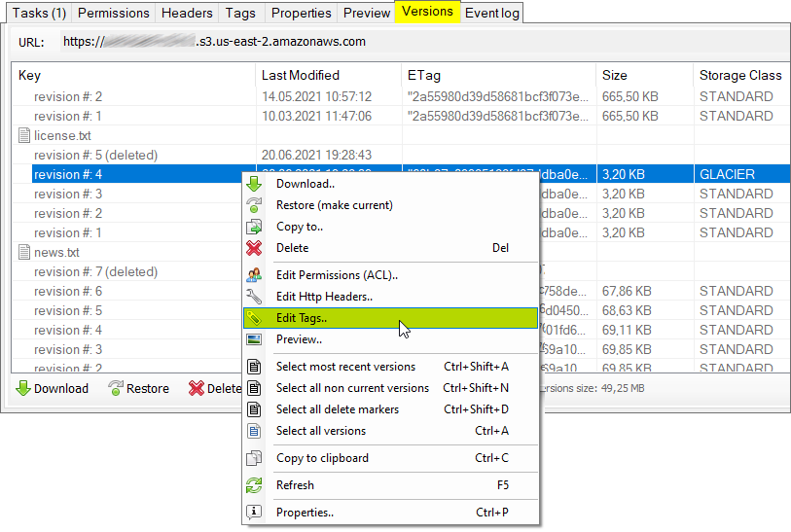The width and height of the screenshot is (791, 532).
Task: Click the icon for Select all delete markers
Action: pos(254,409)
